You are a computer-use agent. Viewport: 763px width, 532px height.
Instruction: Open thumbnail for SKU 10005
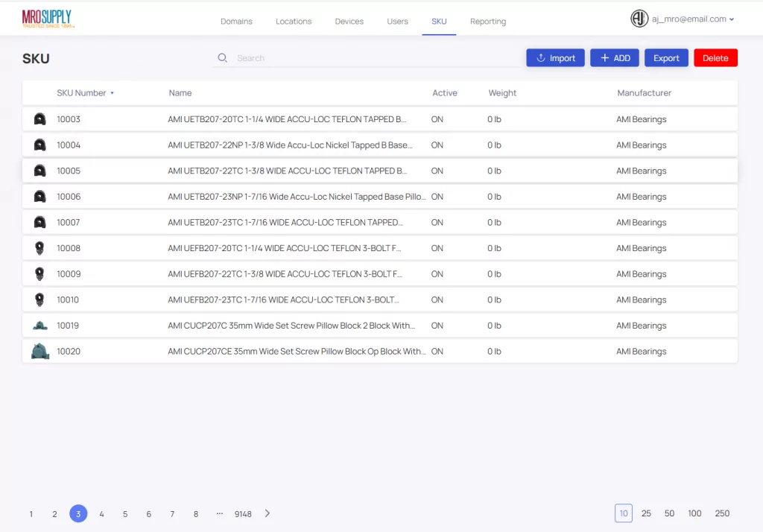[x=40, y=171]
